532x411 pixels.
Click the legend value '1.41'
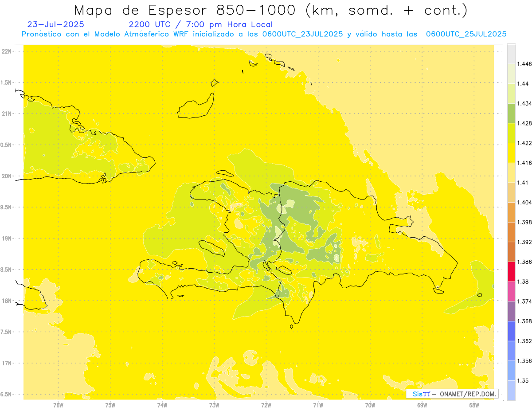tap(523, 183)
